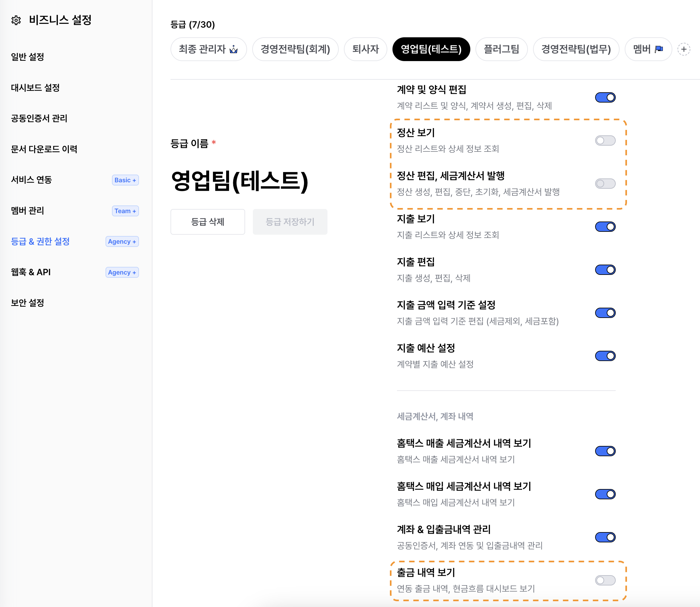Click the Agency + badge beside 웹훅 & API
700x607 pixels.
pyautogui.click(x=122, y=272)
